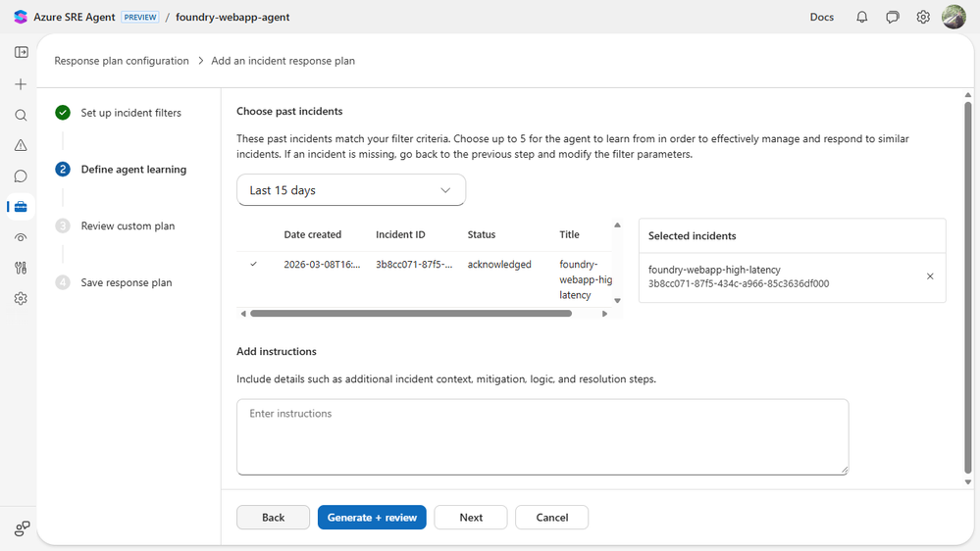
Task: Open the chat bubble icon in sidebar
Action: pos(21,176)
